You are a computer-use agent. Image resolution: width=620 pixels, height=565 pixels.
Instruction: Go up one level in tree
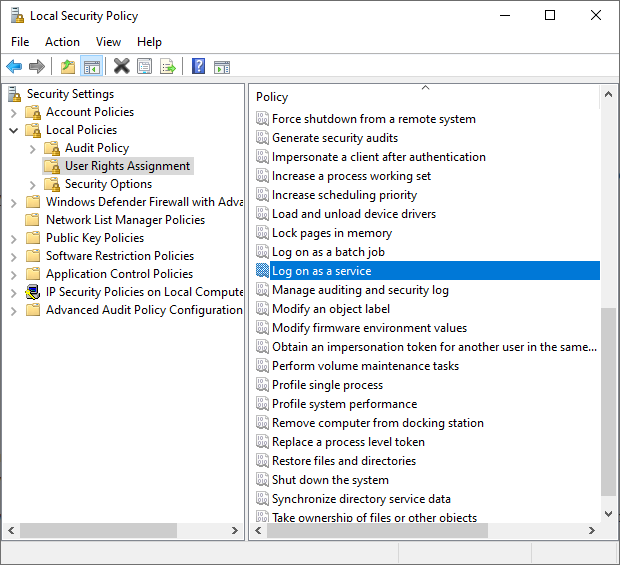(x=67, y=67)
